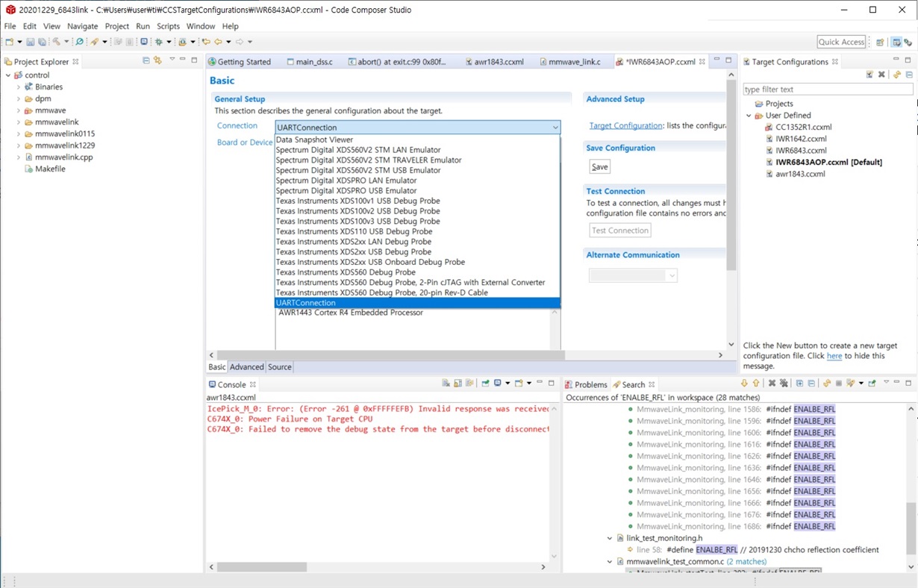Toggle Scroll Lock in the Console
This screenshot has height=588, width=918.
tap(458, 384)
